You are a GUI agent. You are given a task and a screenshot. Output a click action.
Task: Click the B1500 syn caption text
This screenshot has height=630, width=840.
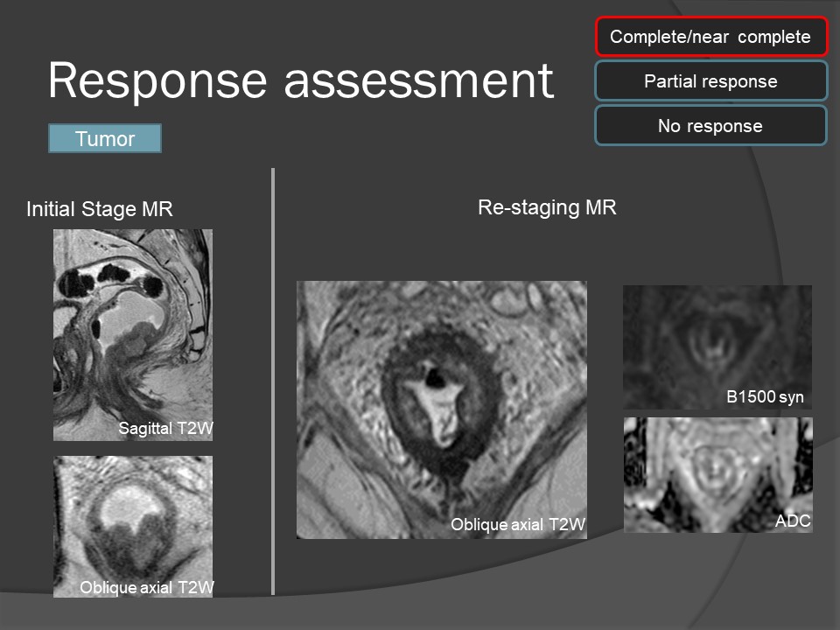point(765,398)
